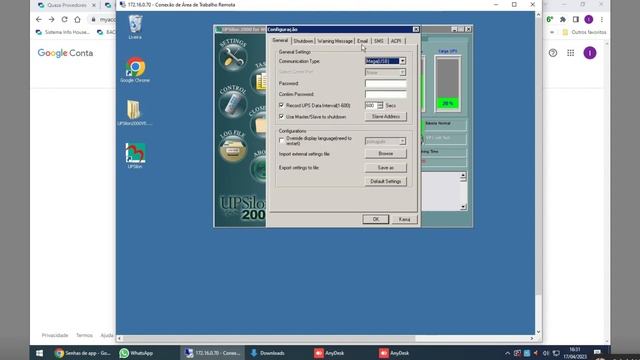Open the UPSilon2000 folder on desktop
640x360 pixels.
tap(134, 113)
